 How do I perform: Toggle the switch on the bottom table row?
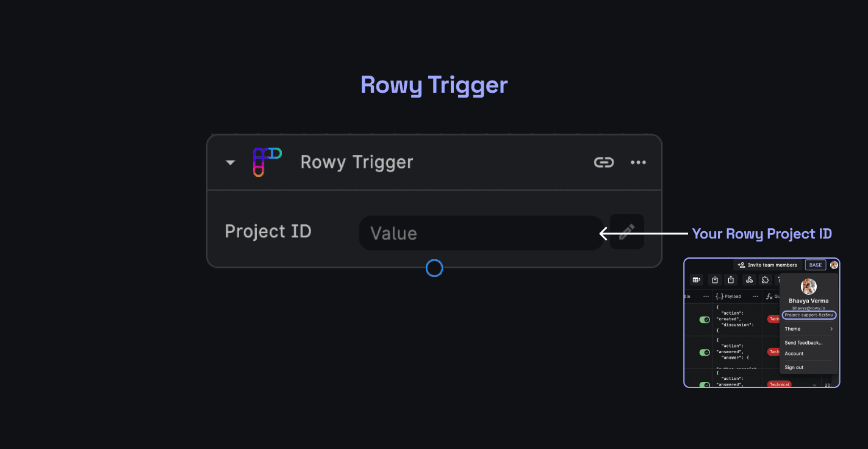click(x=705, y=384)
